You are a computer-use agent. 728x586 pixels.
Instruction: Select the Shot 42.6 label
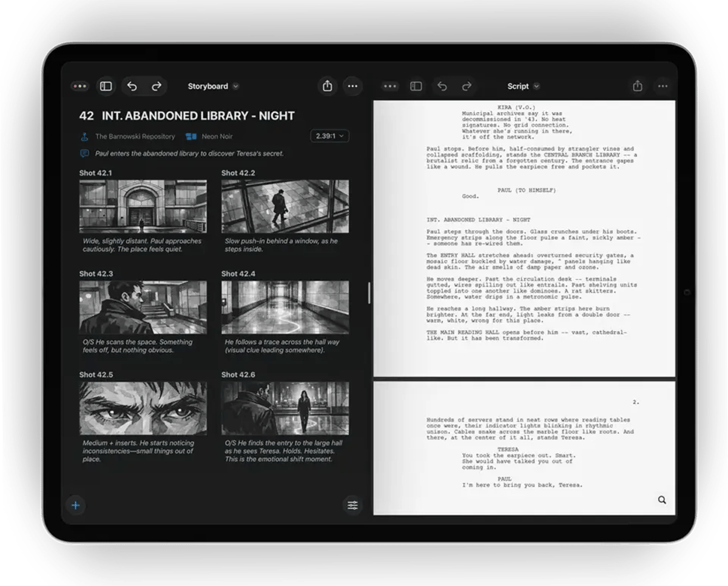click(x=238, y=374)
